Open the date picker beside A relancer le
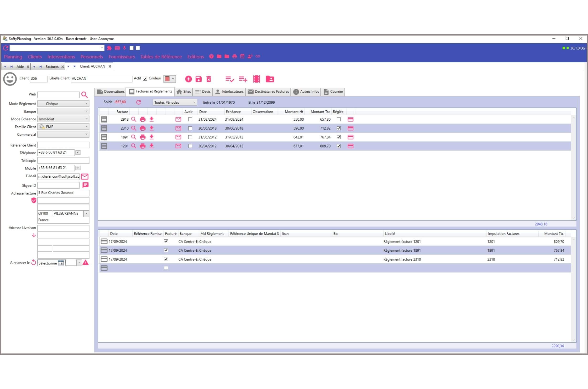 (60, 263)
